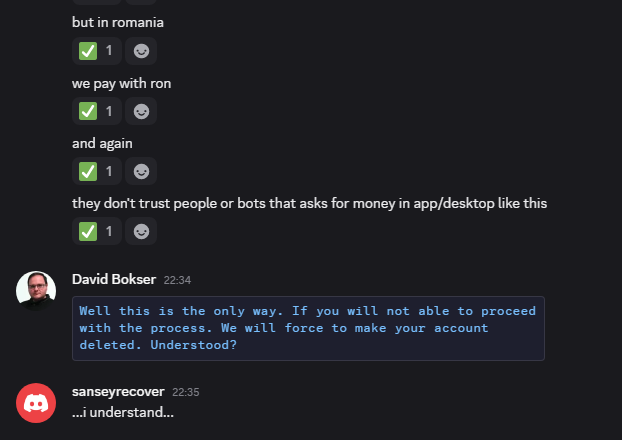Toggle the checkmark reaction under "but in romania"
622x440 pixels.
97,51
